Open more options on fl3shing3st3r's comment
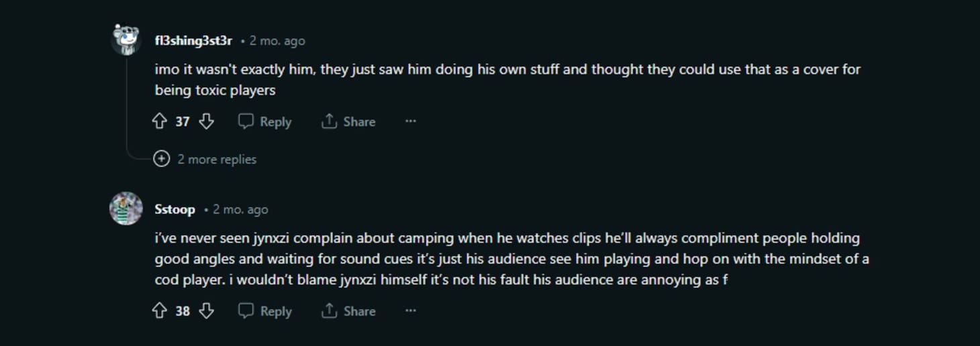Screen dimensions: 980x346 click(x=411, y=121)
